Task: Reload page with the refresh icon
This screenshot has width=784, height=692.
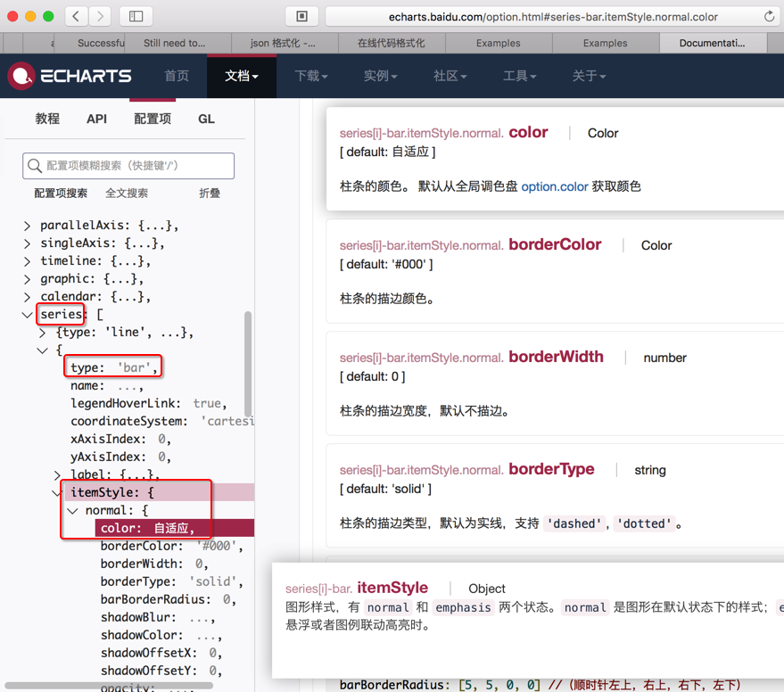Action: (769, 17)
